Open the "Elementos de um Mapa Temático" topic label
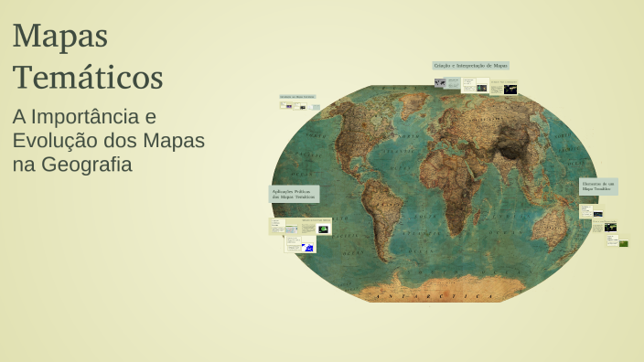The image size is (644, 362). (598, 186)
